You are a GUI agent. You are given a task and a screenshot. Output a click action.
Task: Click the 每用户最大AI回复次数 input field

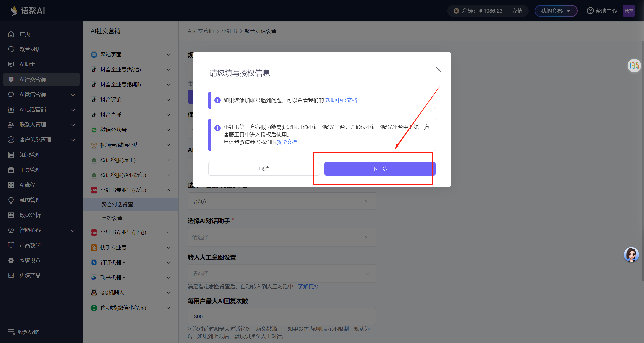pyautogui.click(x=282, y=317)
